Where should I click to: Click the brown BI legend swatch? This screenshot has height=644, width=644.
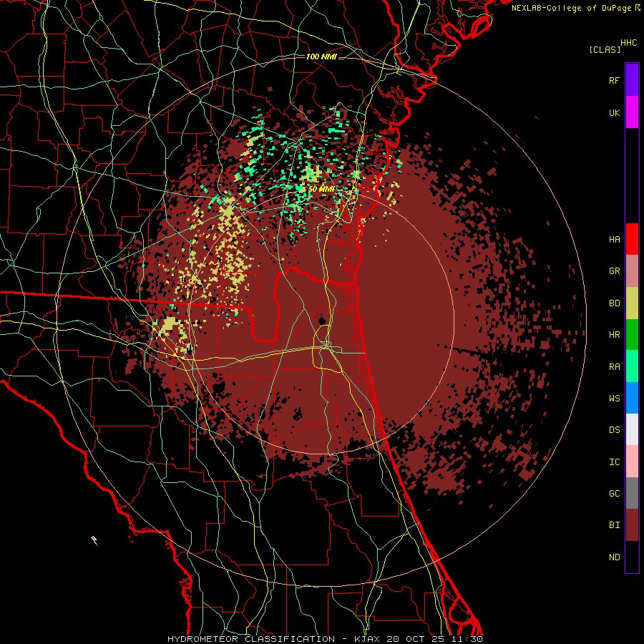point(632,525)
